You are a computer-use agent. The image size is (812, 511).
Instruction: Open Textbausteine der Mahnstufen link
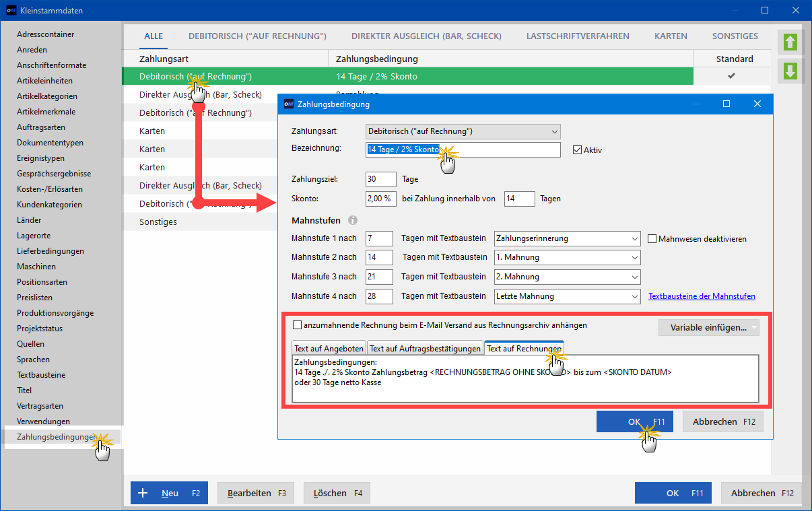(x=702, y=296)
